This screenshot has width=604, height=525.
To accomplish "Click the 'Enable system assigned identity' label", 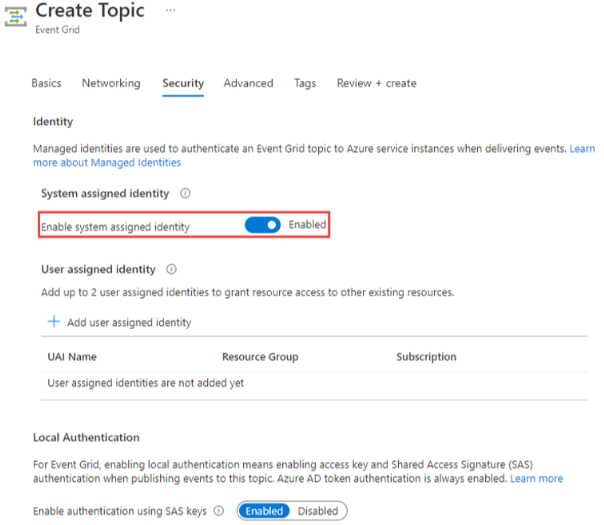I will 116,226.
